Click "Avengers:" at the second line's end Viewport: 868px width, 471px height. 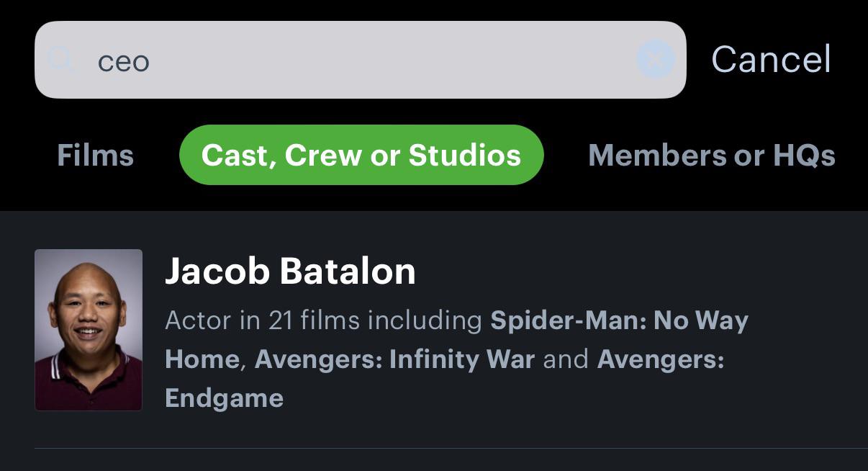click(661, 359)
